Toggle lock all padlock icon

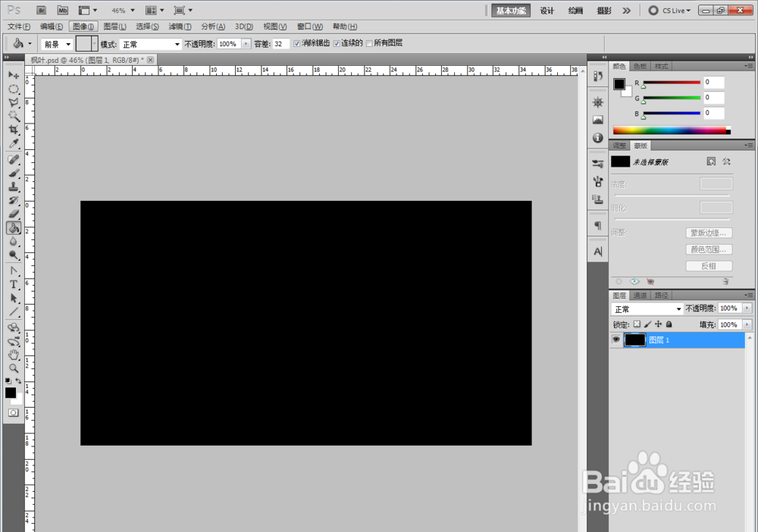pos(669,324)
